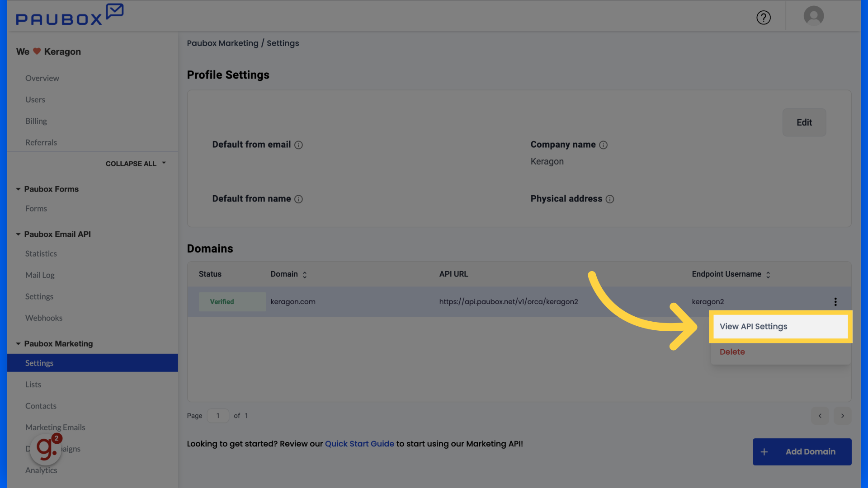Collapse the Paubox Email API section
Screen dimensions: 868x488
18,235
